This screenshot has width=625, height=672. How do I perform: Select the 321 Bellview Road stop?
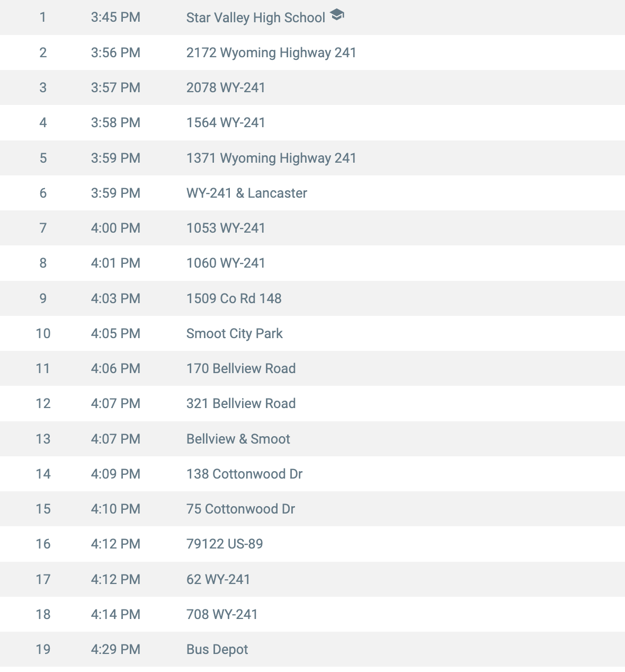coord(312,403)
